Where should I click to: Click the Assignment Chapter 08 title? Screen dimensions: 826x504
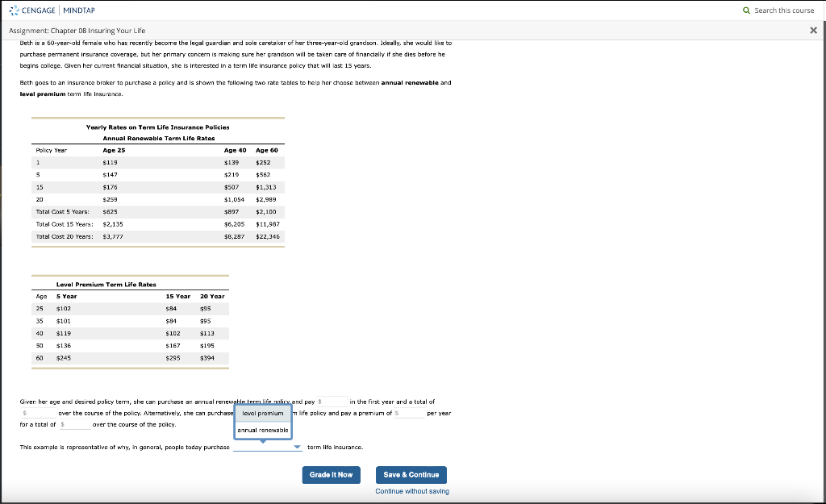[x=77, y=30]
